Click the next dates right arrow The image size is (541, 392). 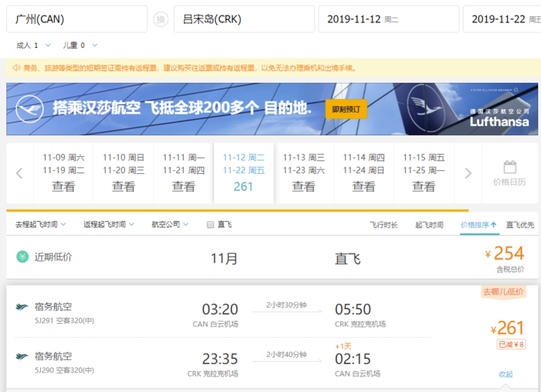468,173
